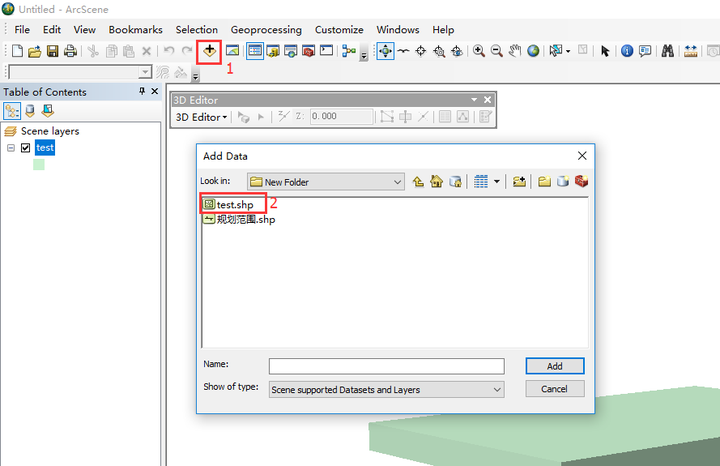Open the Geoprocessing menu
This screenshot has height=466, width=720.
(266, 30)
